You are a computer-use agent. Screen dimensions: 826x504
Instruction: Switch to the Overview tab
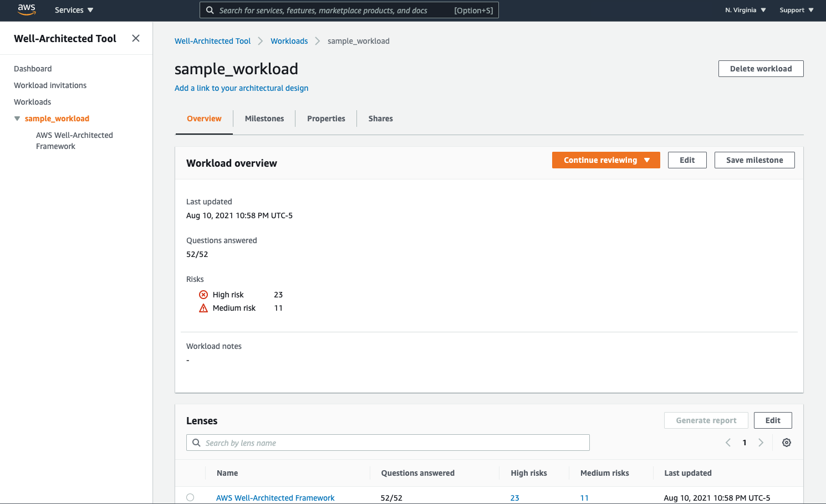pos(204,119)
